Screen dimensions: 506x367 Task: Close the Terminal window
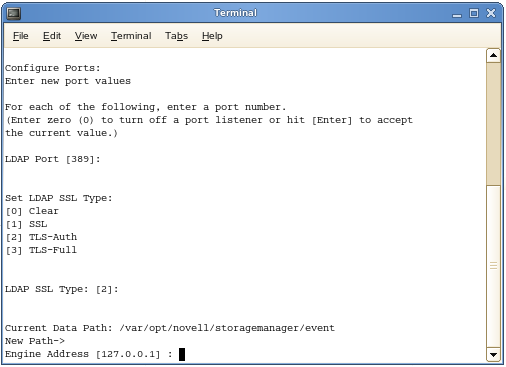(491, 13)
